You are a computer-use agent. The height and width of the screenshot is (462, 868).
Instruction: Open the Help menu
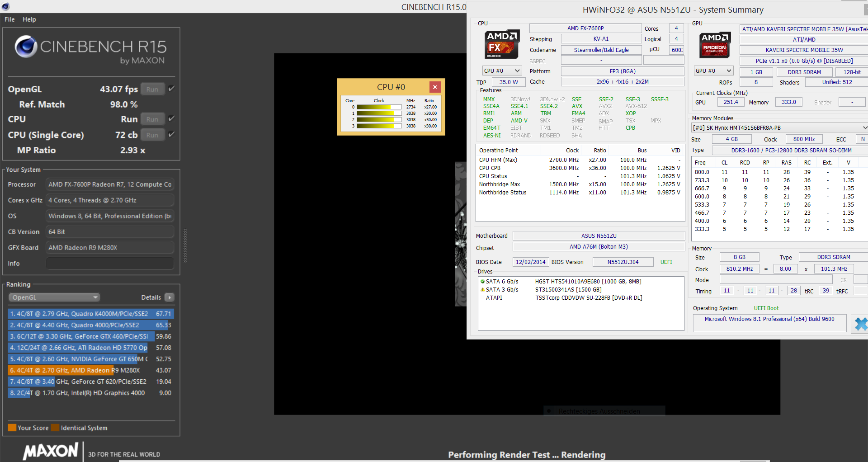point(29,19)
